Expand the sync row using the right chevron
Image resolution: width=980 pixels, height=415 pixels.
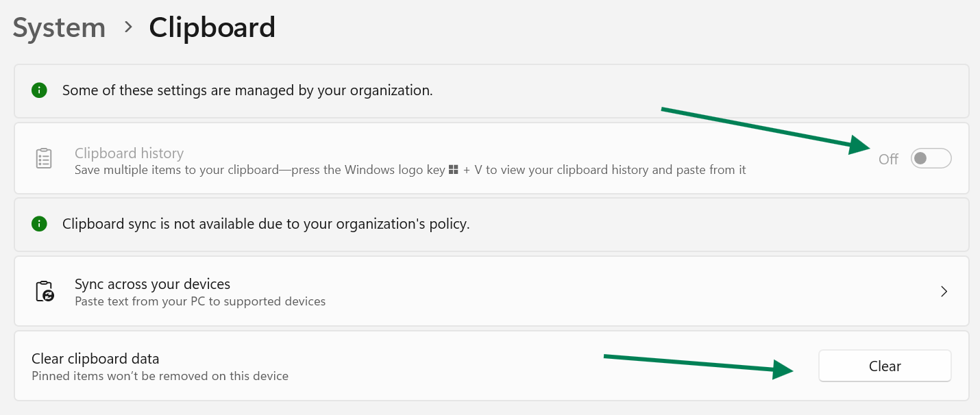click(x=944, y=291)
